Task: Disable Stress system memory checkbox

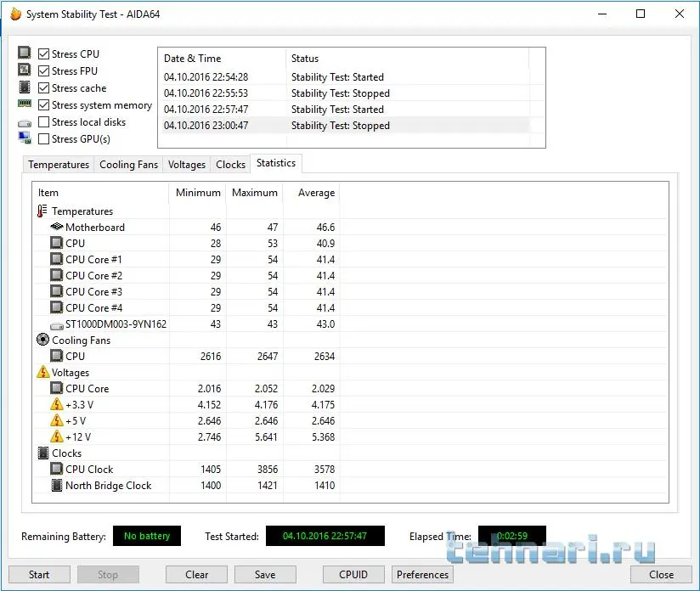Action: tap(44, 105)
